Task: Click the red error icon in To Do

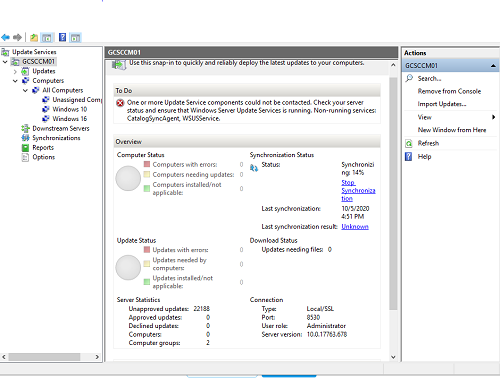Action: coord(120,103)
